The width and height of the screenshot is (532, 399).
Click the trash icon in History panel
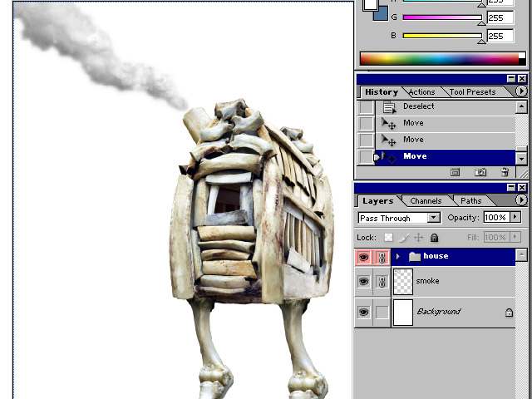point(504,172)
